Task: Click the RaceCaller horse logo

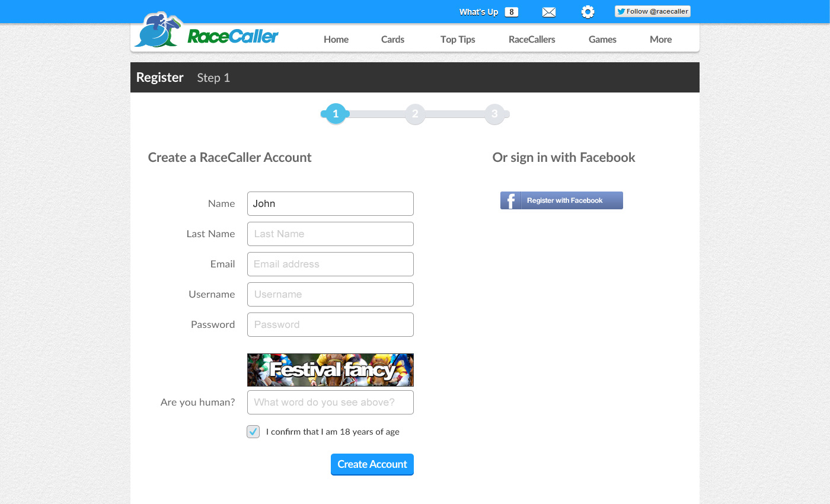Action: pyautogui.click(x=157, y=30)
